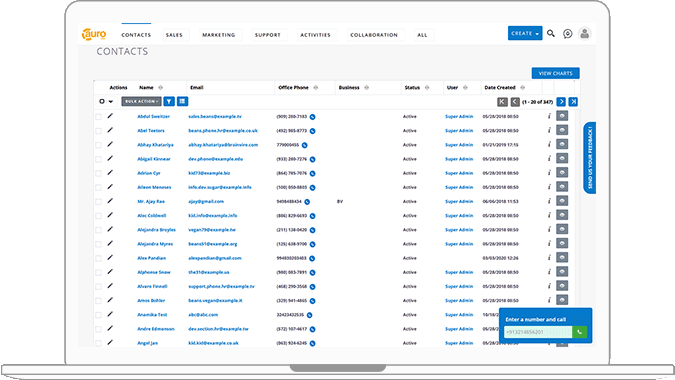The height and width of the screenshot is (380, 675).
Task: Open the column chooser list icon
Action: click(183, 102)
